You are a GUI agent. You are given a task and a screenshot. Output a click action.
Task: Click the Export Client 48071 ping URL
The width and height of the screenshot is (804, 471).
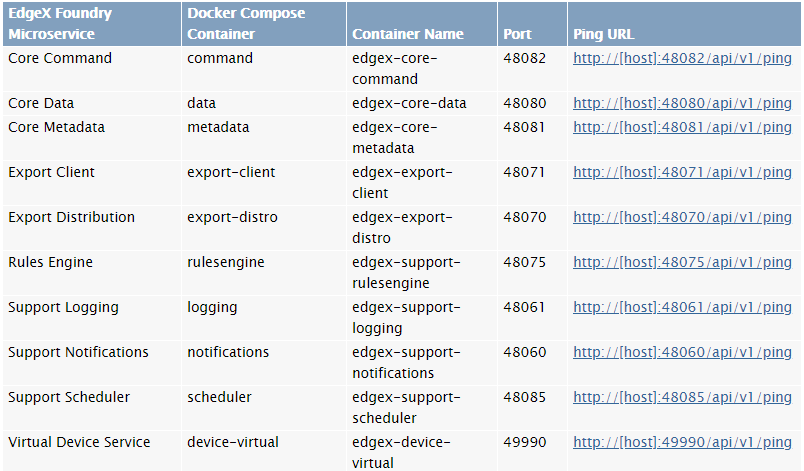pos(682,173)
